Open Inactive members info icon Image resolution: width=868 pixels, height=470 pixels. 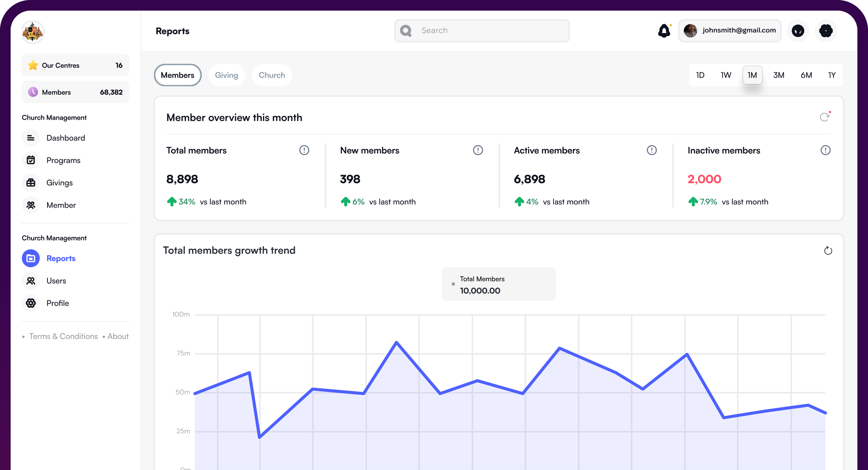coord(825,150)
